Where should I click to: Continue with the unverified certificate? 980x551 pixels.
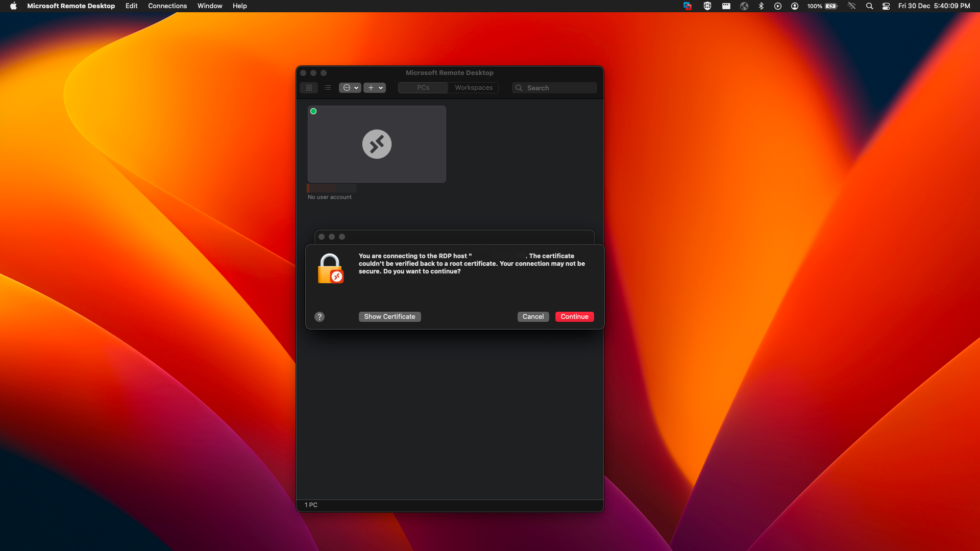pos(575,317)
